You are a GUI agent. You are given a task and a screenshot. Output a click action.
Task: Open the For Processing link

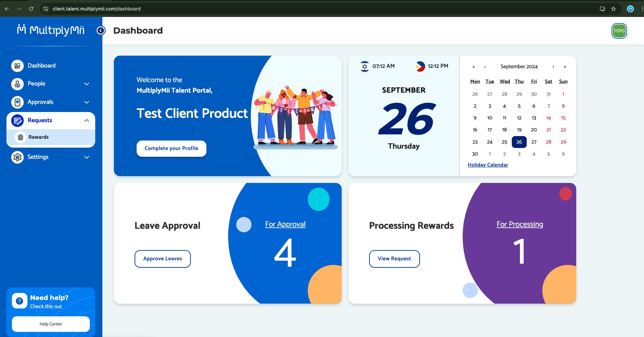tap(520, 224)
